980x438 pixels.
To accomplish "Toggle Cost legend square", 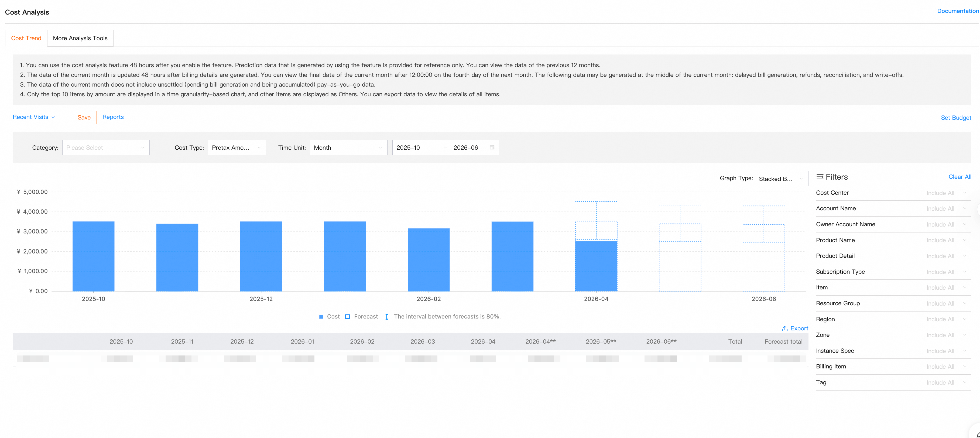I will [321, 317].
